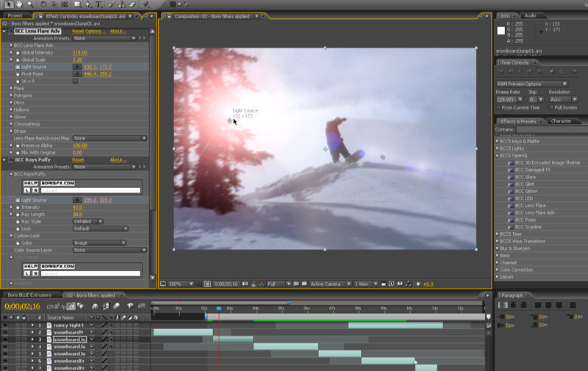The height and width of the screenshot is (371, 588).
Task: Toggle the 16 x 9 checkbox
Action: click(x=76, y=81)
